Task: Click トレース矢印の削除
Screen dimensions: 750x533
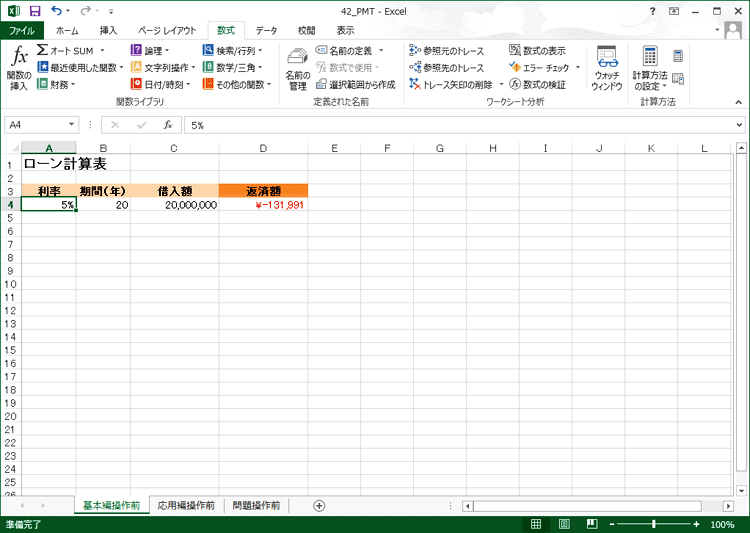Action: coord(451,85)
